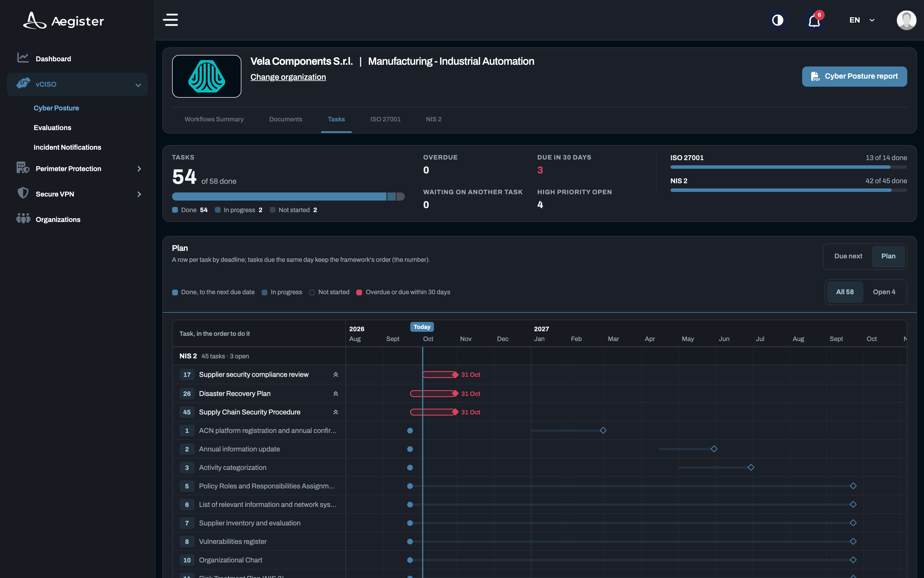Click the PDF icon in Cyber Posture report

pos(815,77)
